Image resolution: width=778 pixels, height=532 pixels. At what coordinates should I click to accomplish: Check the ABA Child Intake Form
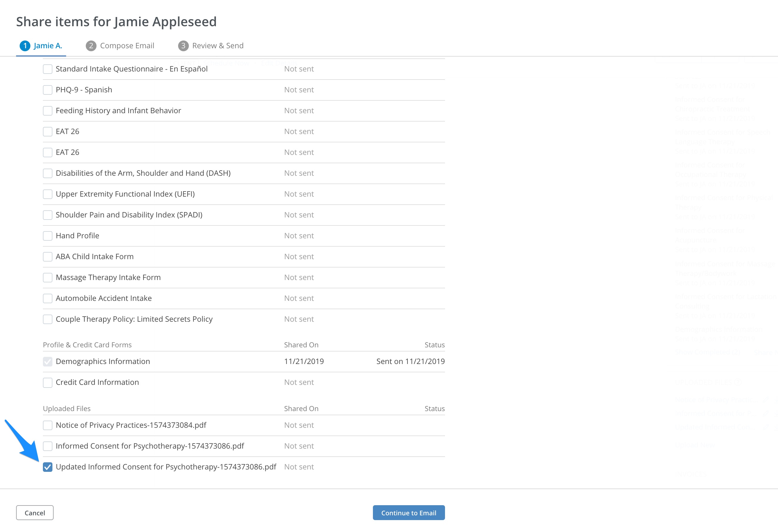tap(48, 256)
